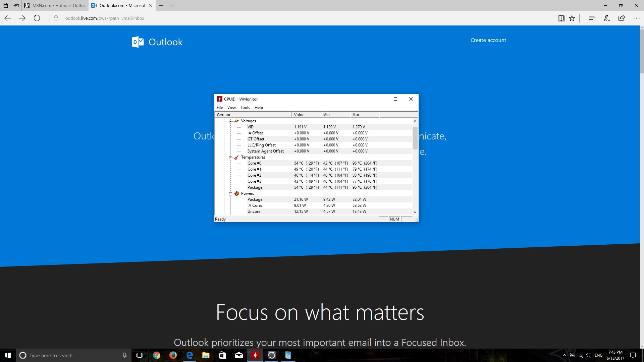
Task: Collapse the Powers tree node
Action: click(x=231, y=194)
